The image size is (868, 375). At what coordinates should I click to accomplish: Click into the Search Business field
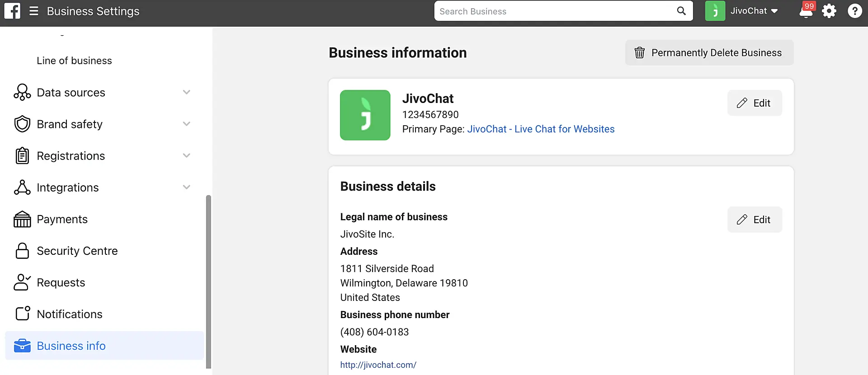554,11
